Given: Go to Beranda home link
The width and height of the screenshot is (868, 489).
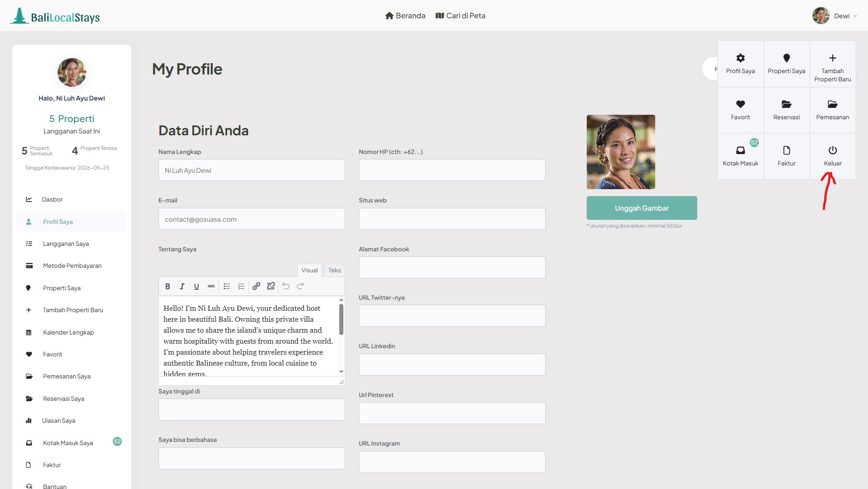Looking at the screenshot, I should tap(405, 16).
